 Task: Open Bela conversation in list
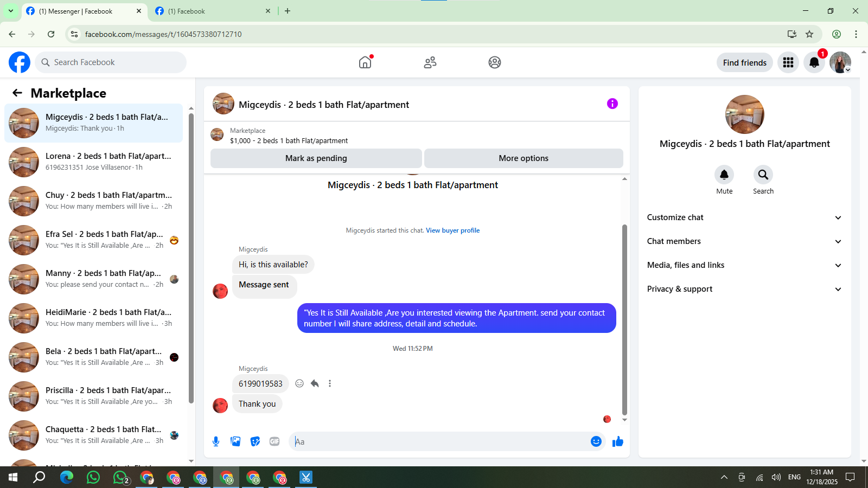coord(93,357)
